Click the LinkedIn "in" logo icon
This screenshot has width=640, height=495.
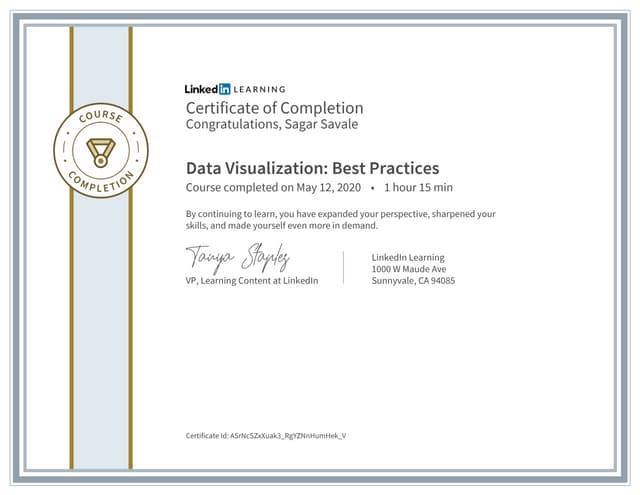pyautogui.click(x=224, y=89)
